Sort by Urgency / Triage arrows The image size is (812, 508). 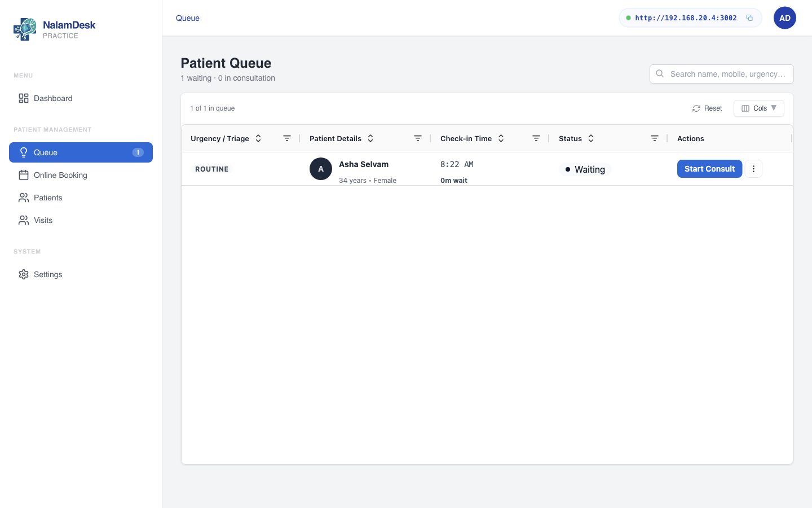coord(258,138)
